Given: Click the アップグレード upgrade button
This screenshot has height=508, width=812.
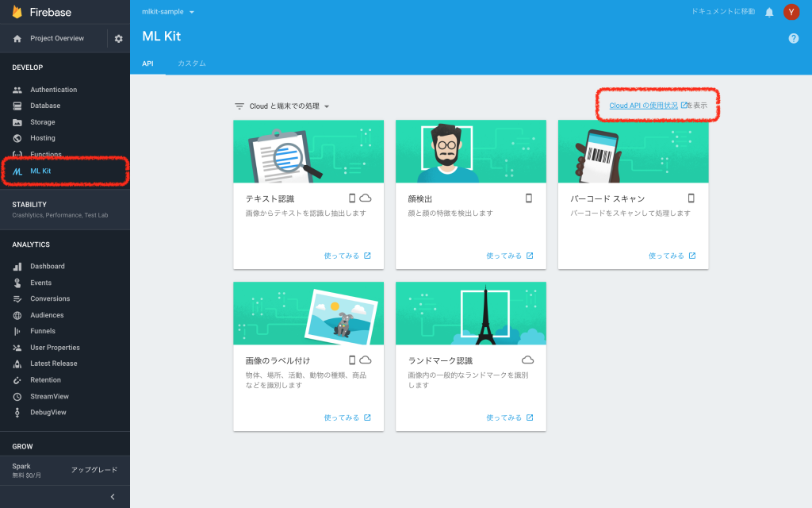Looking at the screenshot, I should 94,470.
